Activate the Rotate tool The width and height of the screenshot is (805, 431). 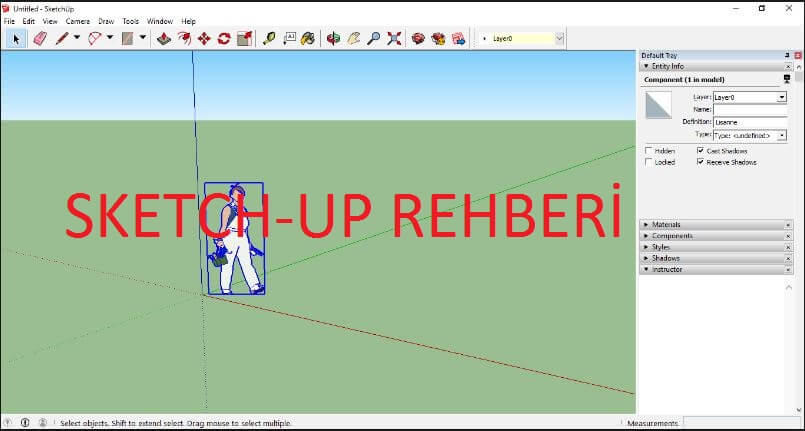224,38
